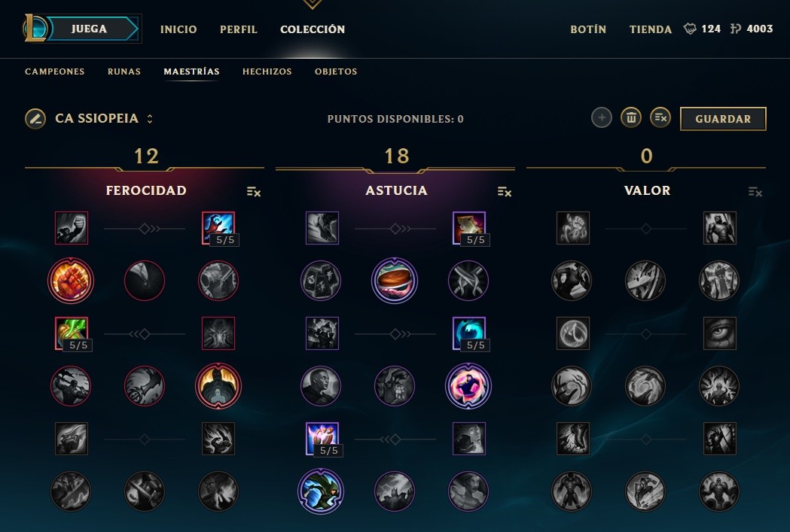Go to the Hechizos sub-tab
Viewport: 790px width, 532px height.
click(267, 71)
